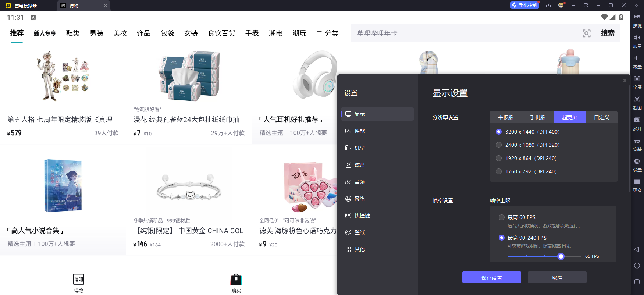Open the white headphones product image
This screenshot has height=295, width=644.
click(x=315, y=75)
